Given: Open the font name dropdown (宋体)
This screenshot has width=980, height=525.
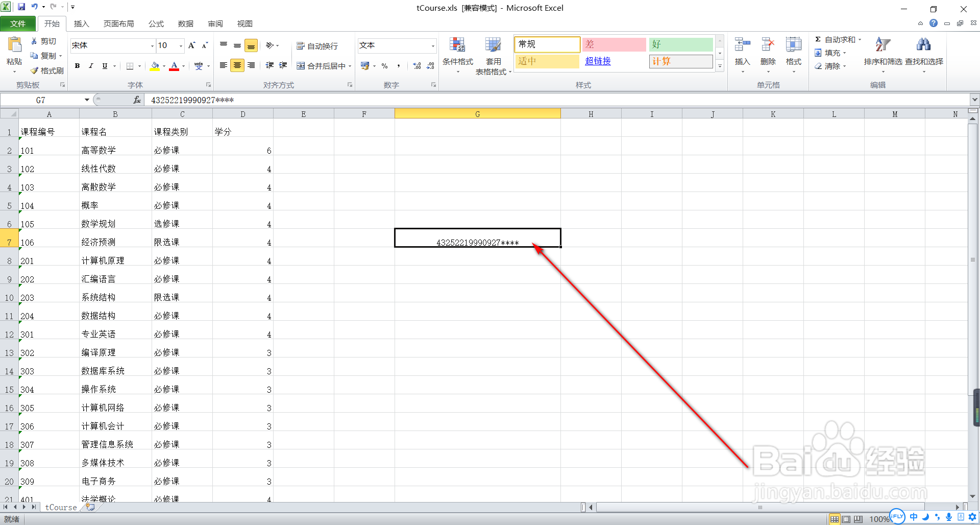Looking at the screenshot, I should pyautogui.click(x=152, y=46).
